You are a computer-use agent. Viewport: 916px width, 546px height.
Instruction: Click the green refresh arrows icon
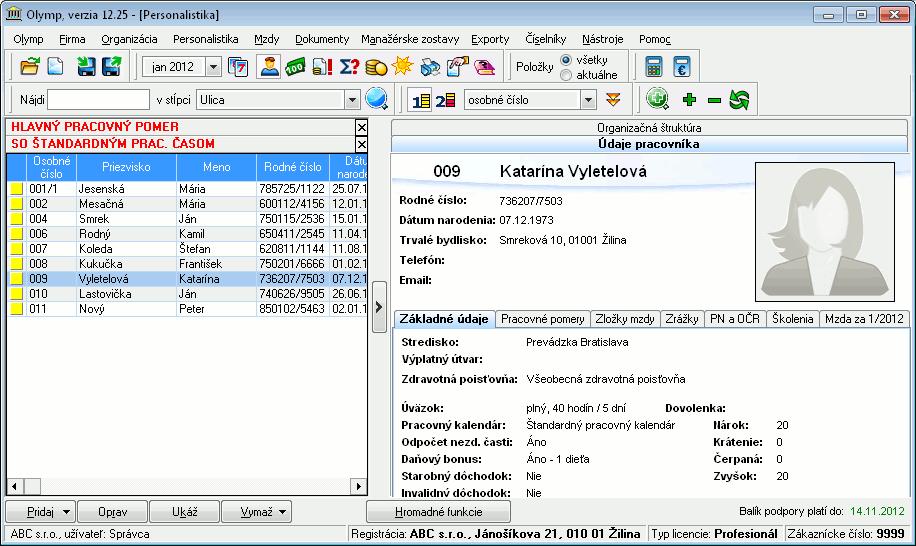pyautogui.click(x=740, y=99)
